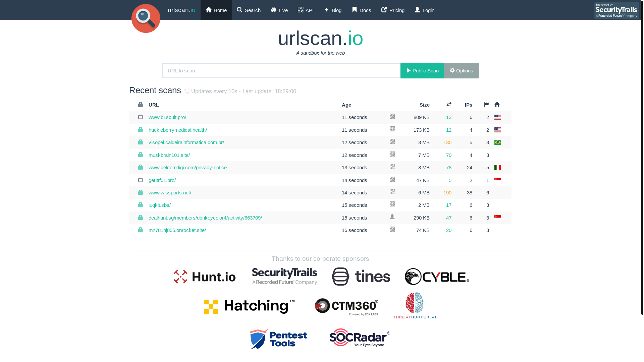This screenshot has width=644, height=362.
Task: Go to Home tab
Action: point(216,10)
